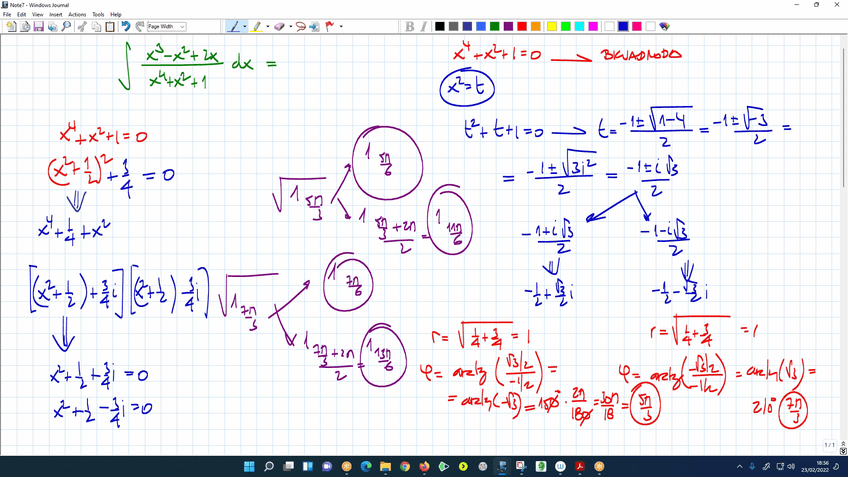Open the Actions menu
Screen dimensions: 848x477
[77, 15]
